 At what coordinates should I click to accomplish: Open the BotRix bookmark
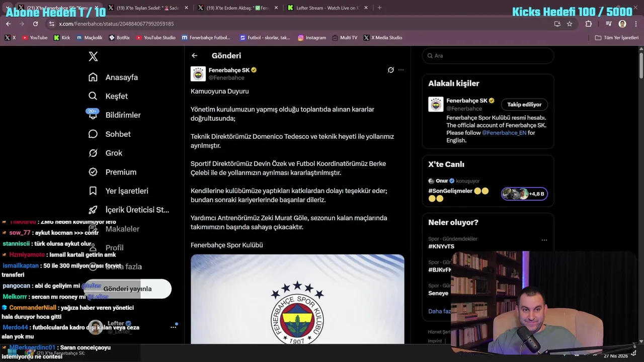click(x=120, y=38)
